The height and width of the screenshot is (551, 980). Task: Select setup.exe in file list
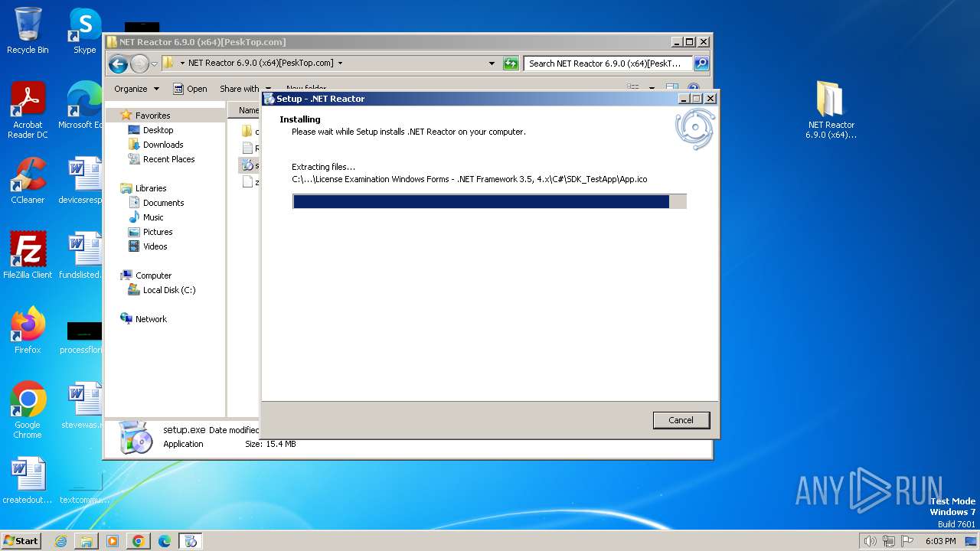coord(250,165)
